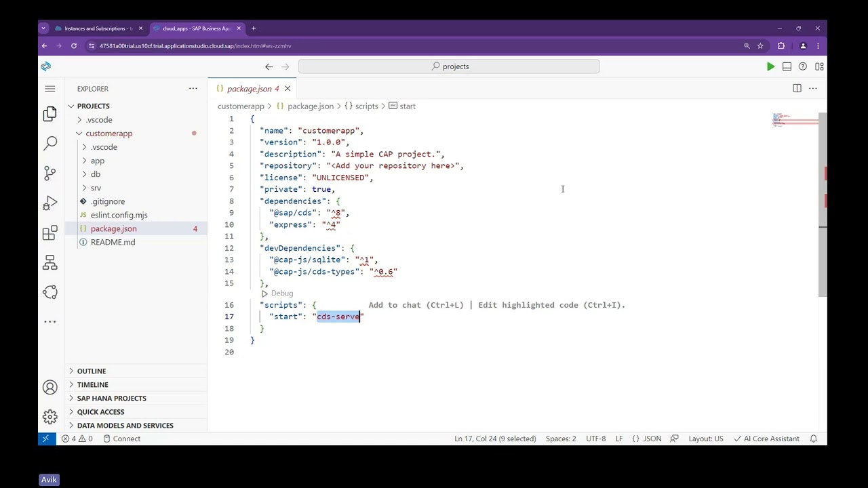Viewport: 868px width, 488px height.
Task: Open the Search view icon
Action: tap(50, 143)
